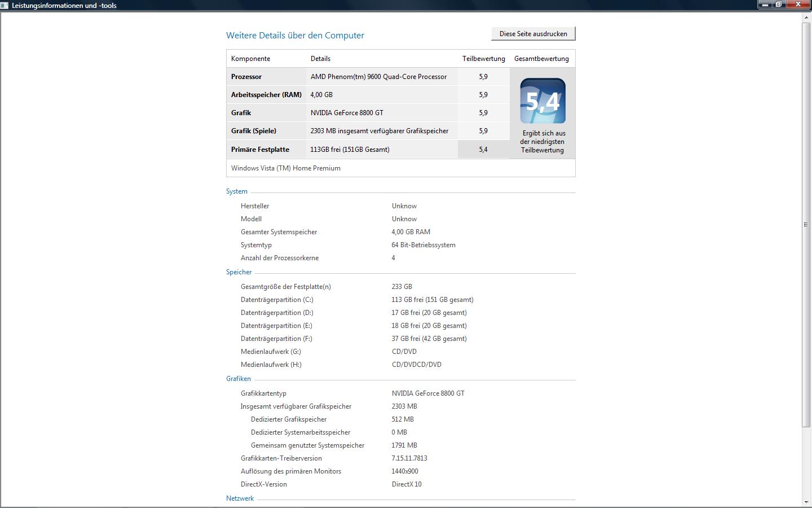Close the Leistungsinformationen window

[x=798, y=4]
